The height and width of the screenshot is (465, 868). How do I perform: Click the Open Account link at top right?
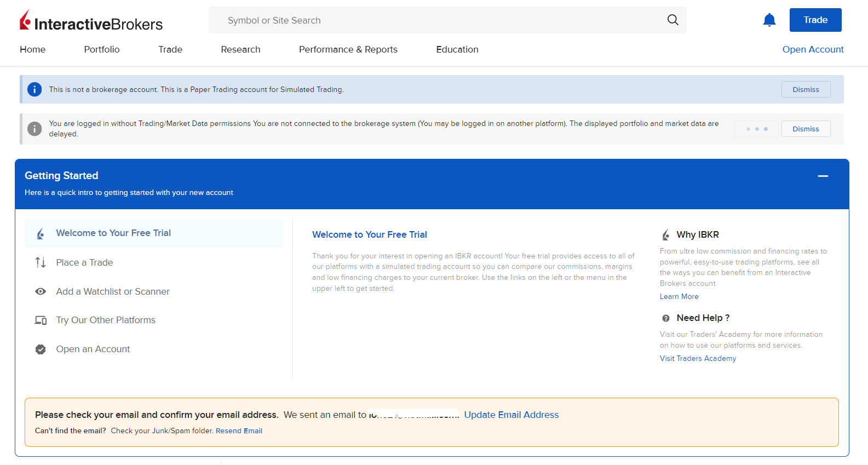[813, 49]
